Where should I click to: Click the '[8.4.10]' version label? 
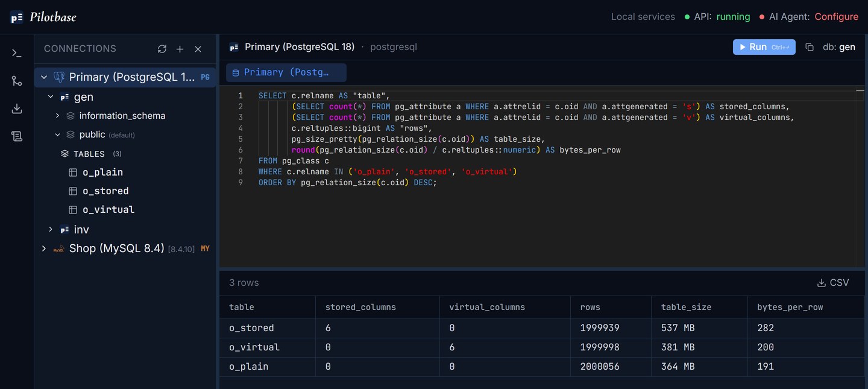tap(181, 249)
